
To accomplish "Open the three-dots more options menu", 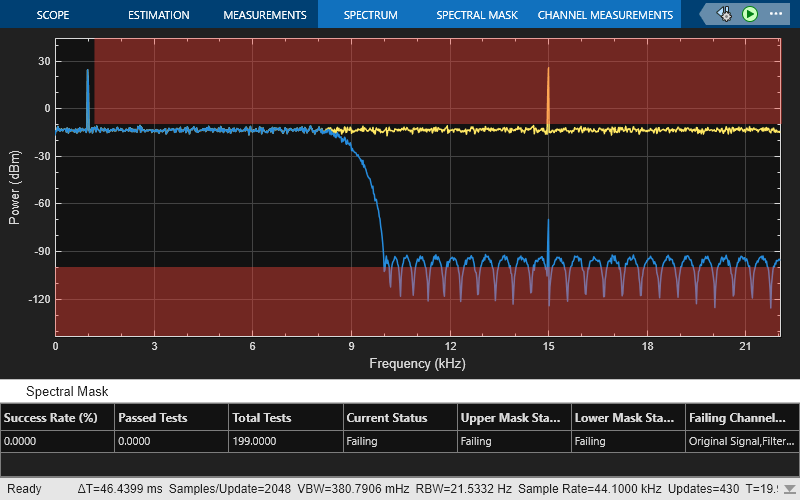I will coord(776,14).
